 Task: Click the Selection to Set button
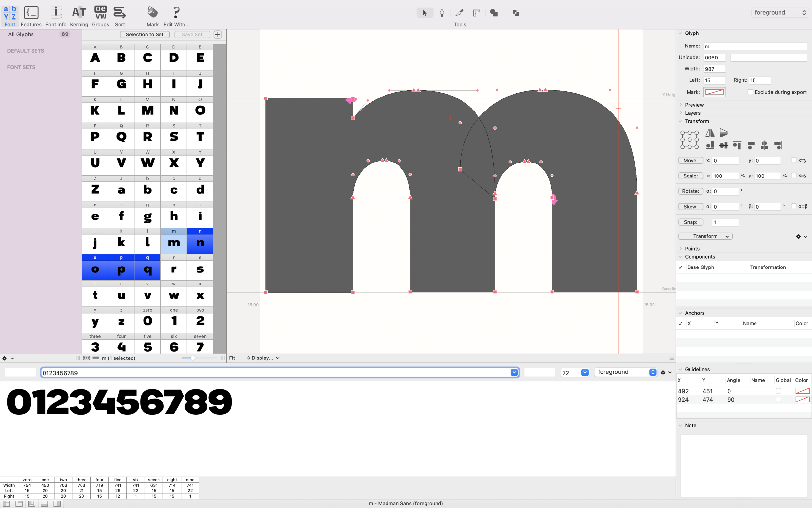coord(144,34)
